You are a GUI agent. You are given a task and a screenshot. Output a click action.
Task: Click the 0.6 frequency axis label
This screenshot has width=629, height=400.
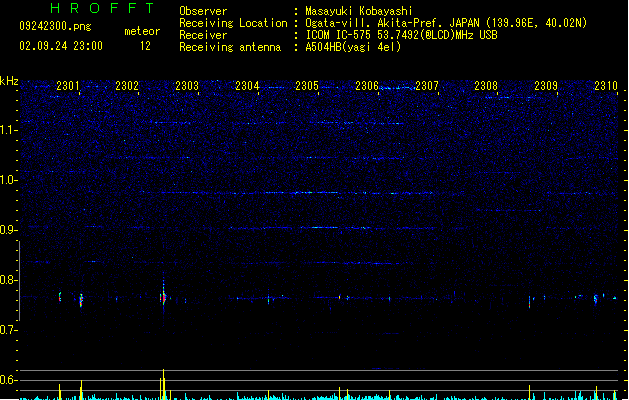[x=8, y=380]
